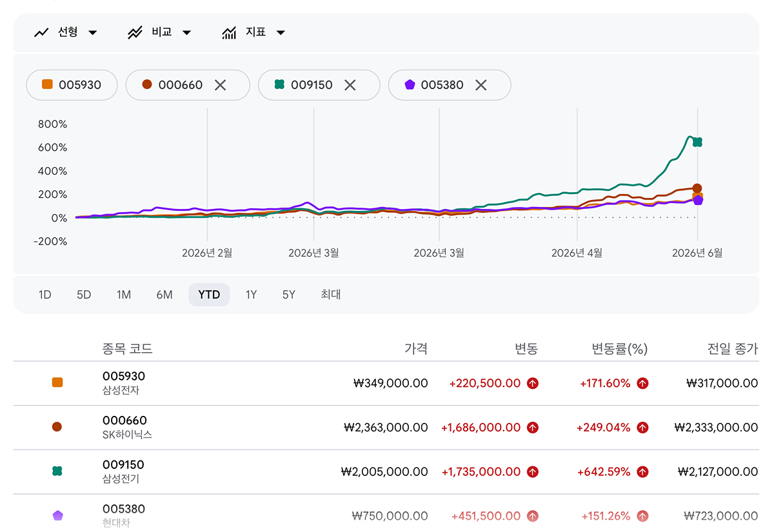Click the dropdown arrow next to 지표
Image resolution: width=774 pixels, height=532 pixels.
tap(281, 33)
